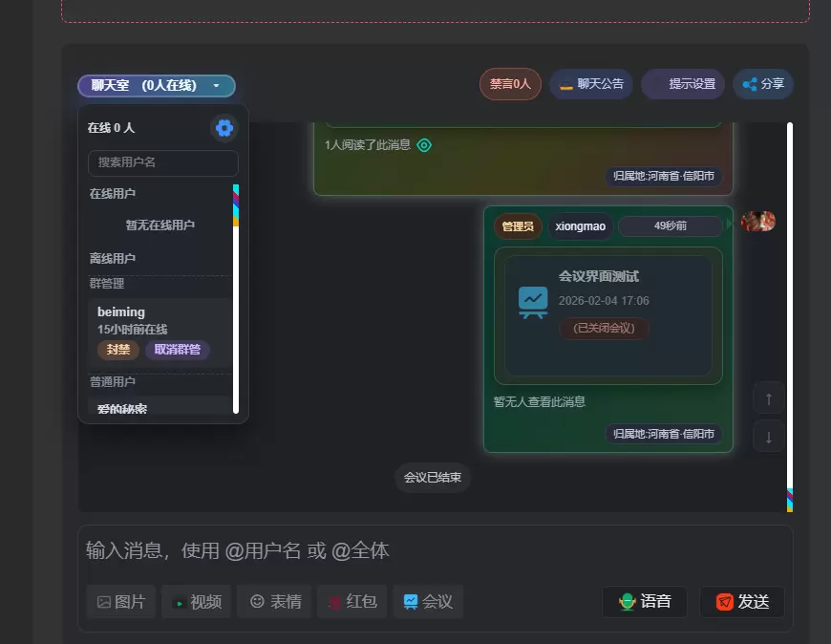This screenshot has height=644, width=831.
Task: Jump up with the up arrow button
Action: tap(769, 398)
